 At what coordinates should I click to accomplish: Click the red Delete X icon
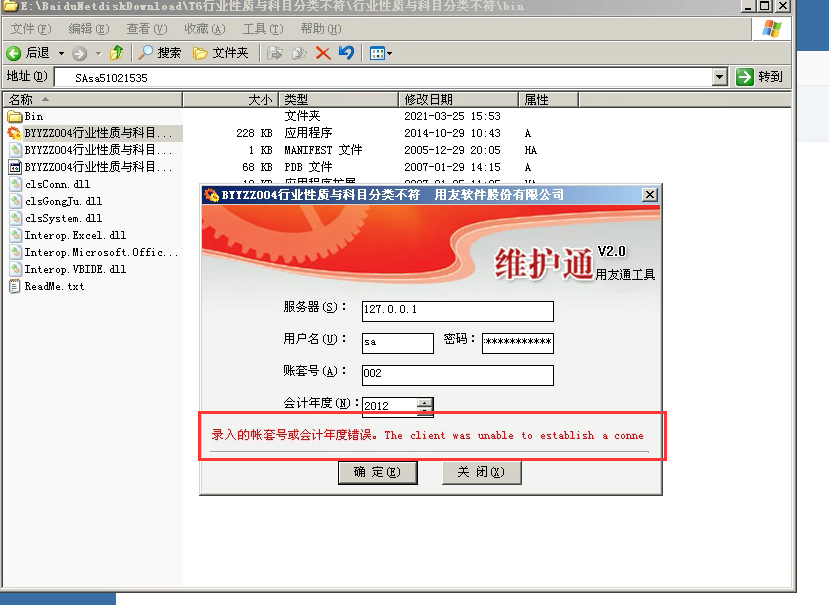click(x=323, y=53)
